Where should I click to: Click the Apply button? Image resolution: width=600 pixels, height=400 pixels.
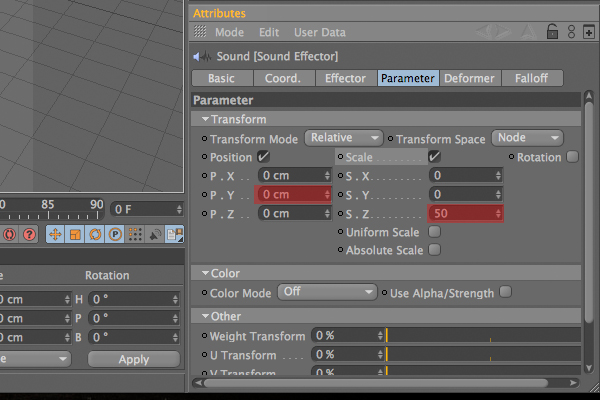(134, 359)
